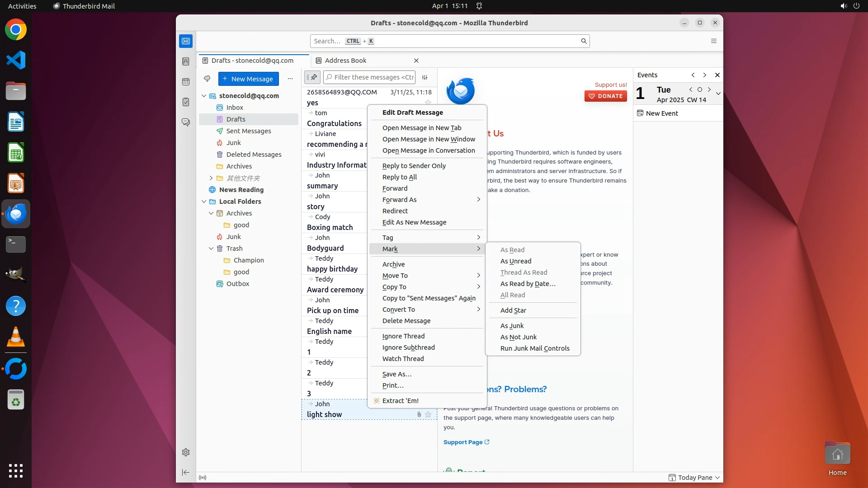This screenshot has width=868, height=488.
Task: Toggle star on light show message
Action: (x=428, y=414)
